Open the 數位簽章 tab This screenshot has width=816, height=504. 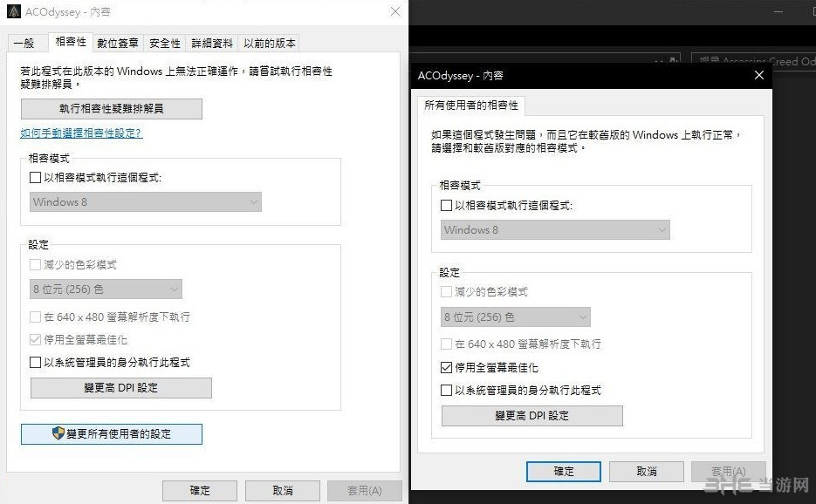[x=117, y=43]
